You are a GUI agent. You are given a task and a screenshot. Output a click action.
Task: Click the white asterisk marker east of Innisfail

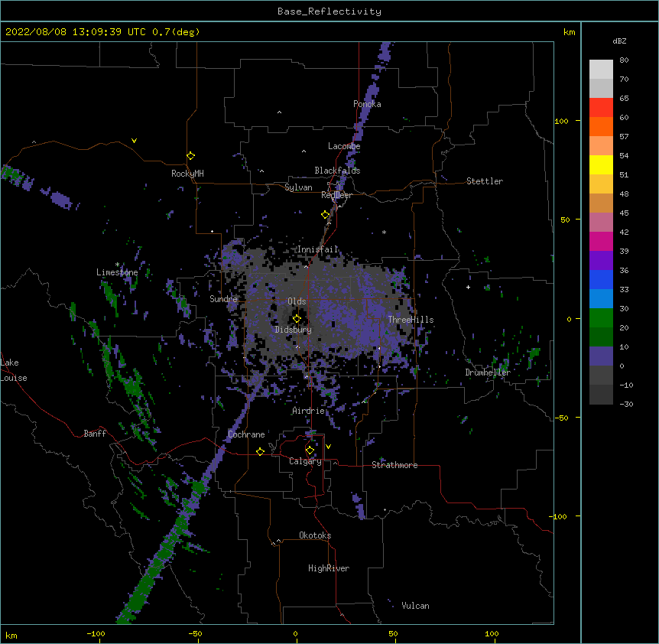click(384, 232)
